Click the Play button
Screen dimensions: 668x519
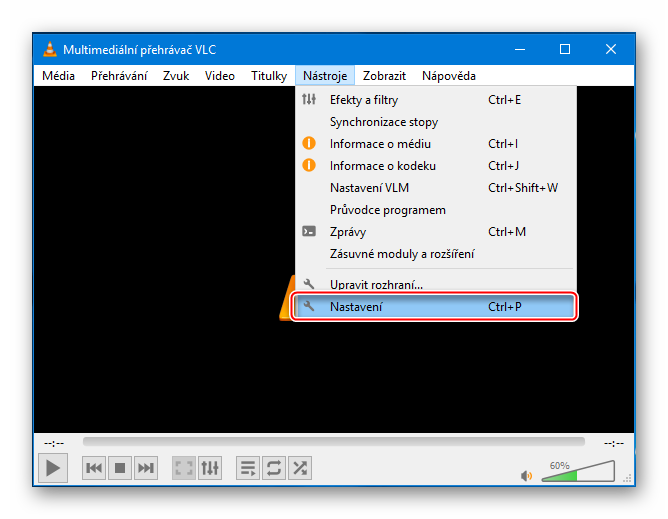(52, 467)
